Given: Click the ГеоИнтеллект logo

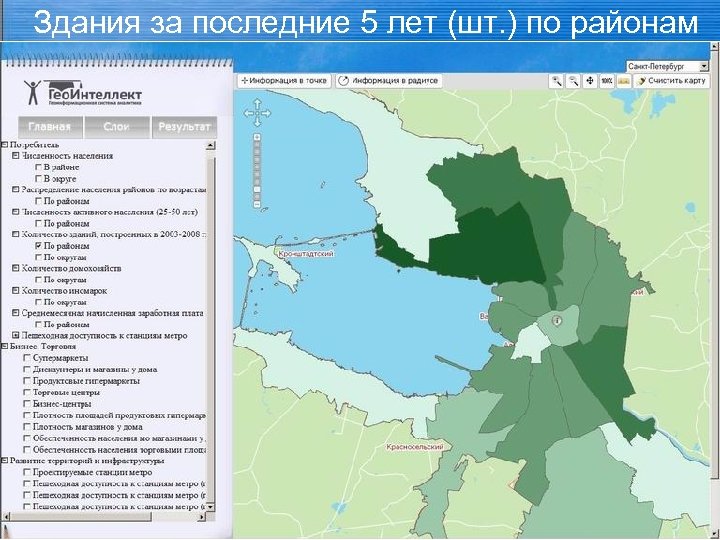Looking at the screenshot, I should [83, 93].
